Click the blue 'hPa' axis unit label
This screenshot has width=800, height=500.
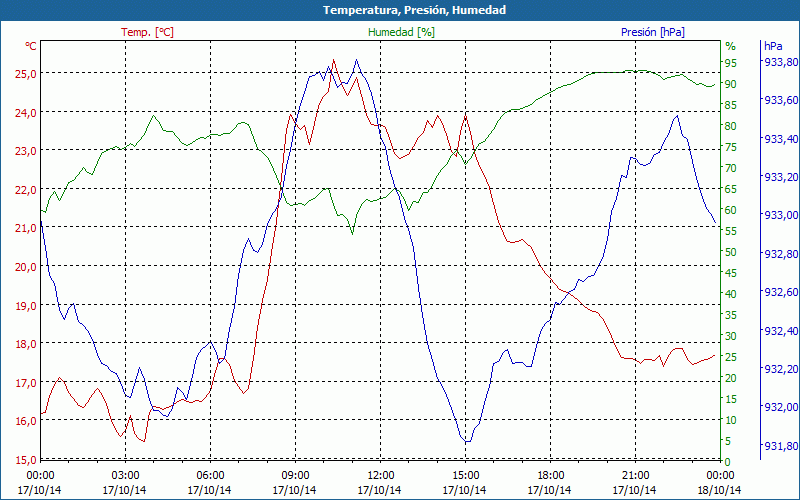pos(773,46)
